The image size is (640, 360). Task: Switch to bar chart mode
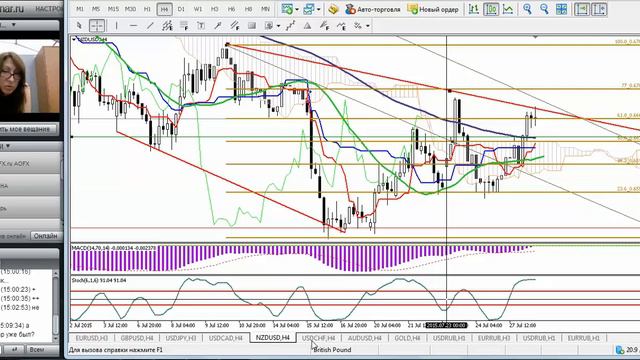point(473,9)
